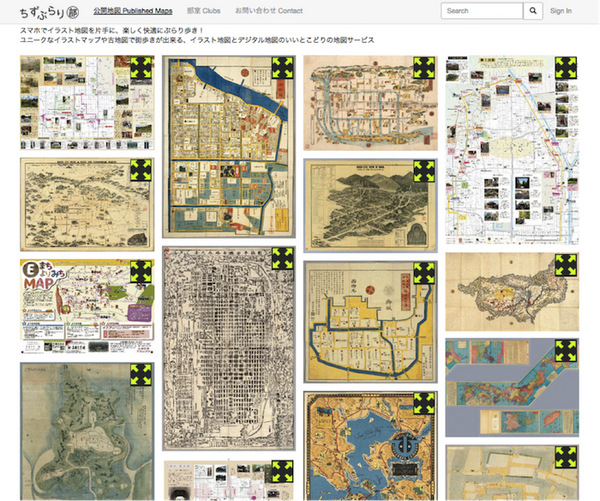Screen dimensions: 600x501
Task: Open the green castle painting map thumbnail
Action: (x=87, y=431)
